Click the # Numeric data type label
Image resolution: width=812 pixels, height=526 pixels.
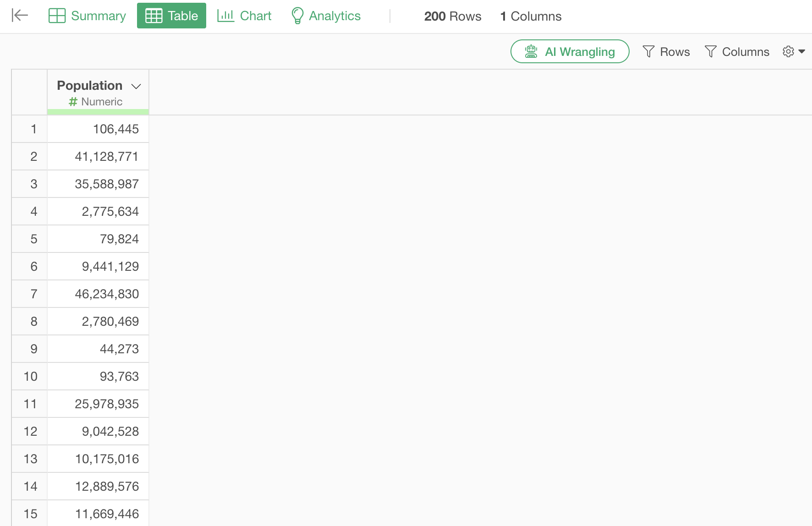point(96,102)
